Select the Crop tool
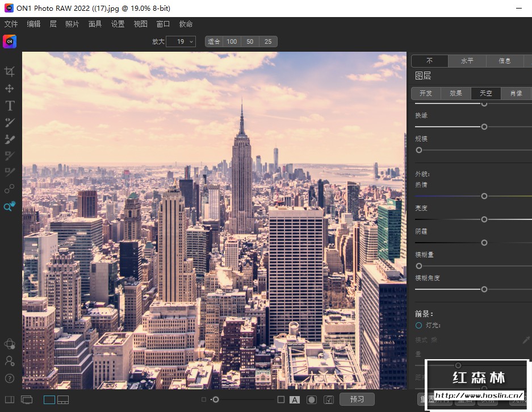 click(x=10, y=72)
